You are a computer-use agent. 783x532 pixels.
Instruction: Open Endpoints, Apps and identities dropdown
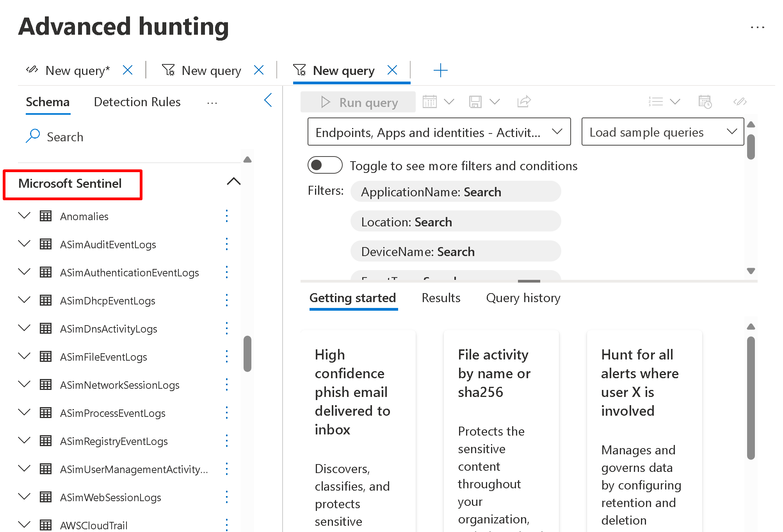pyautogui.click(x=439, y=132)
